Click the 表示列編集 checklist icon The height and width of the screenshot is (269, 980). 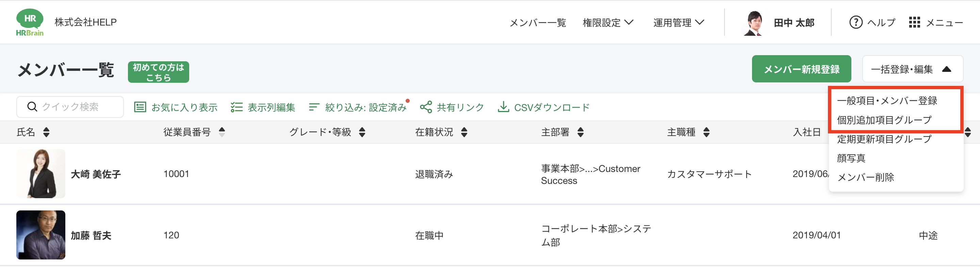(236, 107)
